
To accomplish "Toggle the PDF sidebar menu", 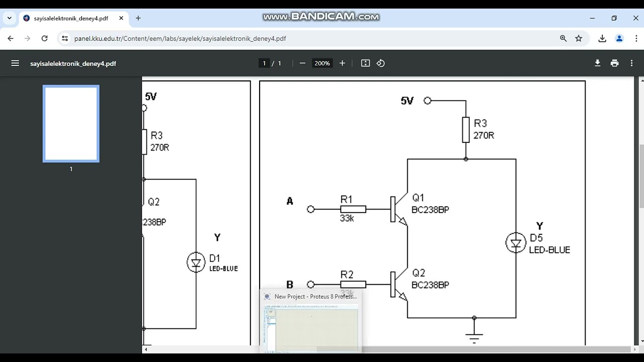I will [x=15, y=63].
